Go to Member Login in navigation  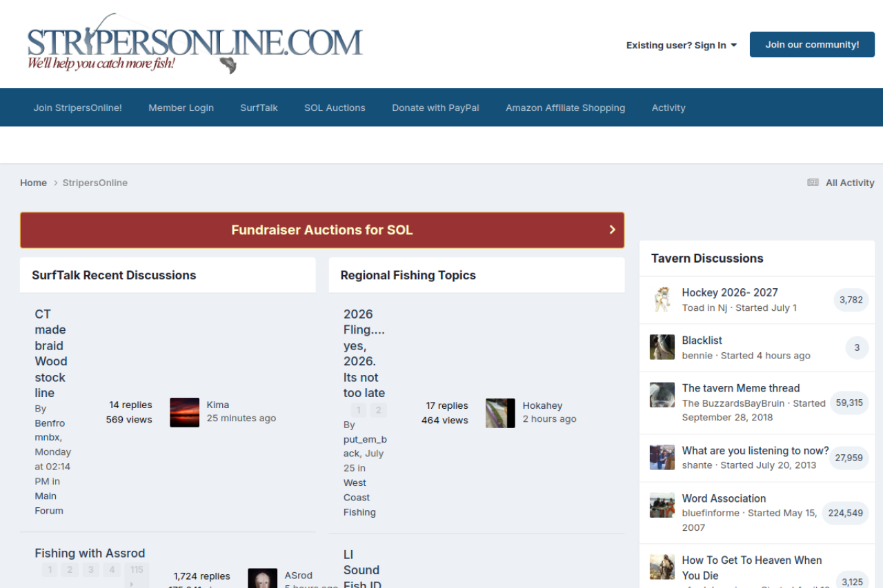point(181,108)
